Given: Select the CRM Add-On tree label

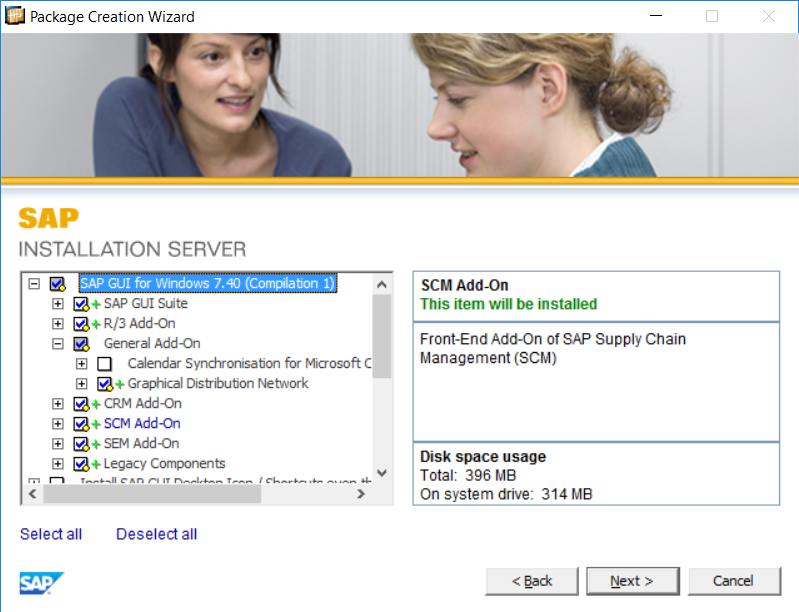Looking at the screenshot, I should [x=143, y=403].
